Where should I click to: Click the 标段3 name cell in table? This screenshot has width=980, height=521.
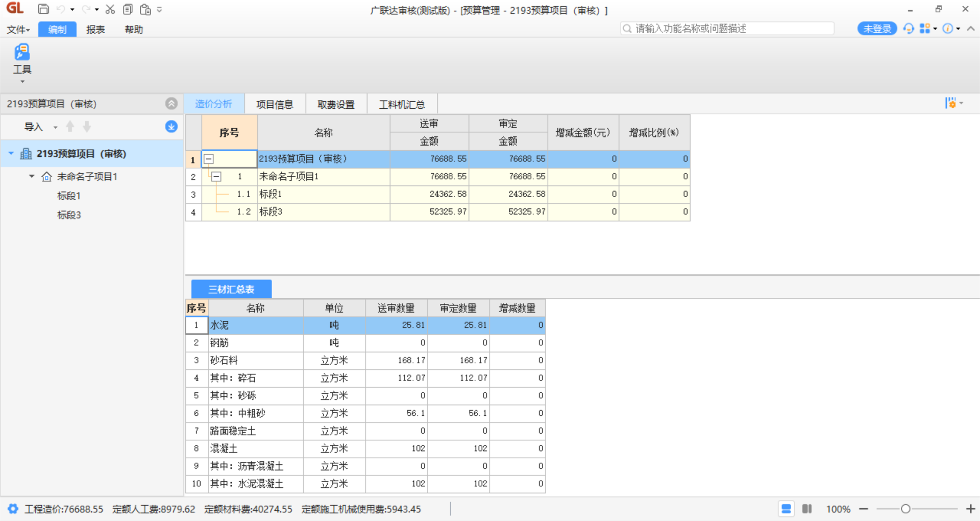click(x=324, y=211)
